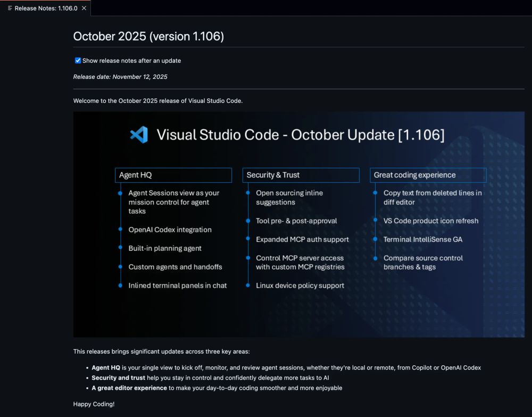Click the Release Notes tab file icon
Image resolution: width=532 pixels, height=417 pixels.
coord(10,8)
